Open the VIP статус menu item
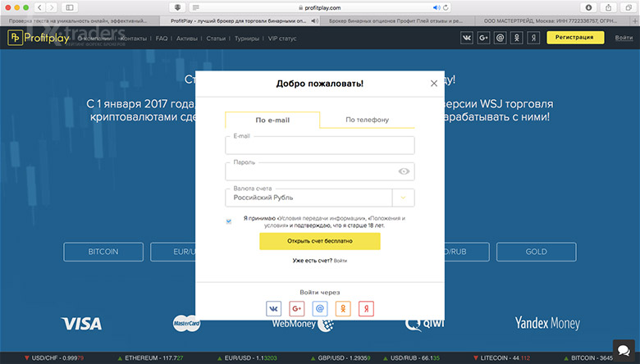Image resolution: width=640 pixels, height=364 pixels. (282, 39)
